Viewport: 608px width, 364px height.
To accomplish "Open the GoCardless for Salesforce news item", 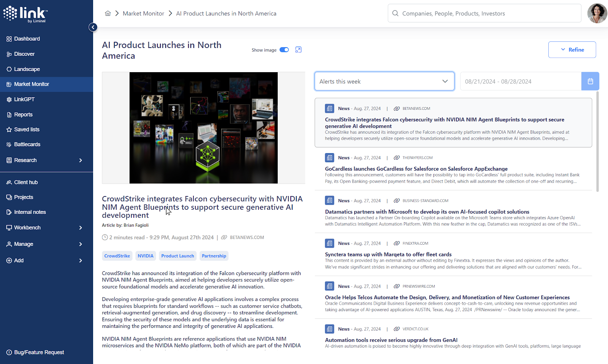I will click(453, 169).
